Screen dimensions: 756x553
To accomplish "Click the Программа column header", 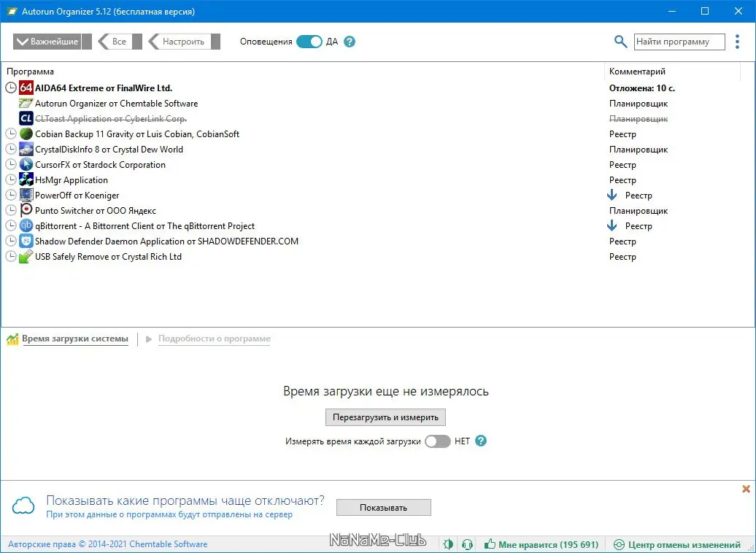I will point(31,71).
